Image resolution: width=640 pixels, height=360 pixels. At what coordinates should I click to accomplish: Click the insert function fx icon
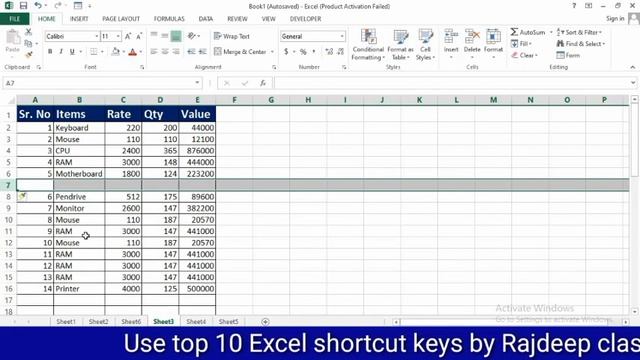(263, 83)
